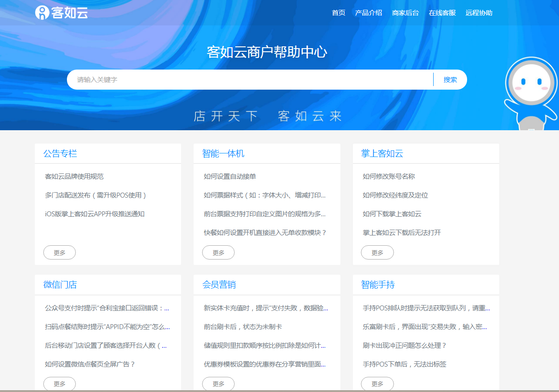Open the 产品介绍 navigation item
Viewport: 559px width, 392px height.
pyautogui.click(x=369, y=13)
